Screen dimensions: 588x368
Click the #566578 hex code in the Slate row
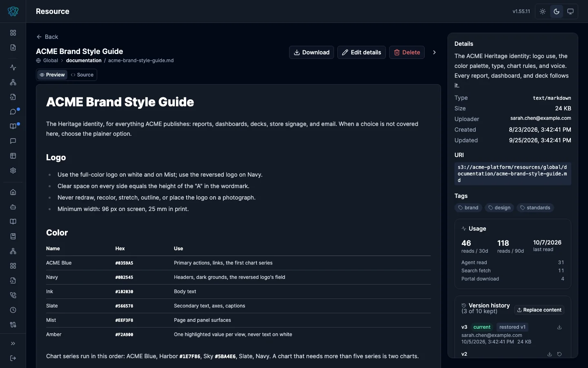coord(124,306)
